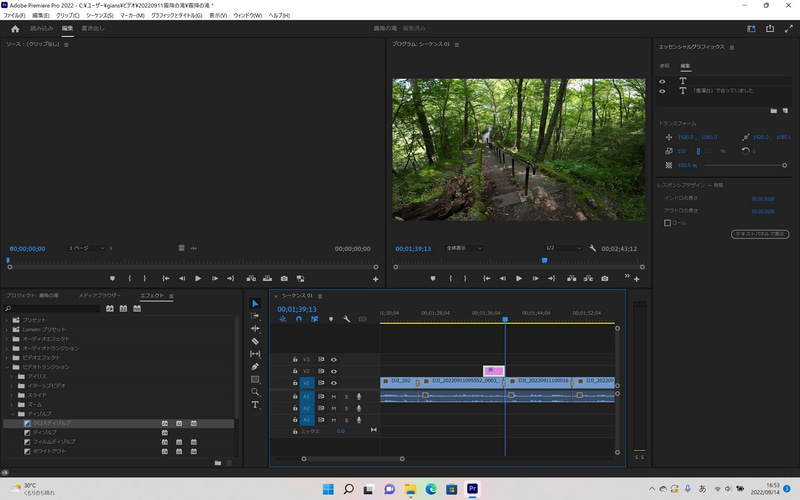This screenshot has height=500, width=800.
Task: Choose the Zoom magnifier tool
Action: tap(255, 392)
